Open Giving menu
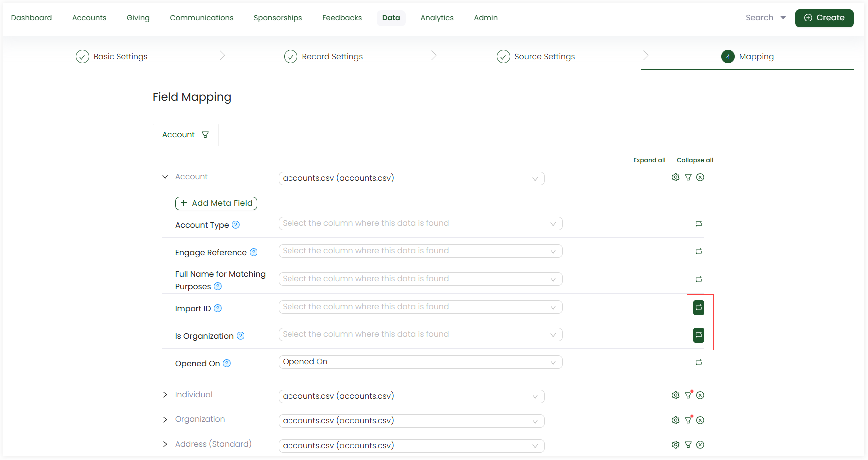 138,18
